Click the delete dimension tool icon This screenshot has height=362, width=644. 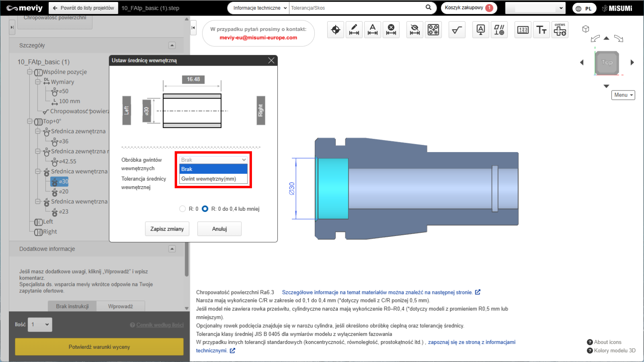click(x=391, y=30)
